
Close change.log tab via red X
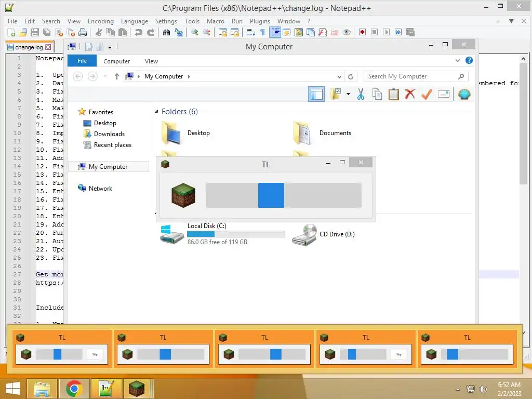coord(48,47)
